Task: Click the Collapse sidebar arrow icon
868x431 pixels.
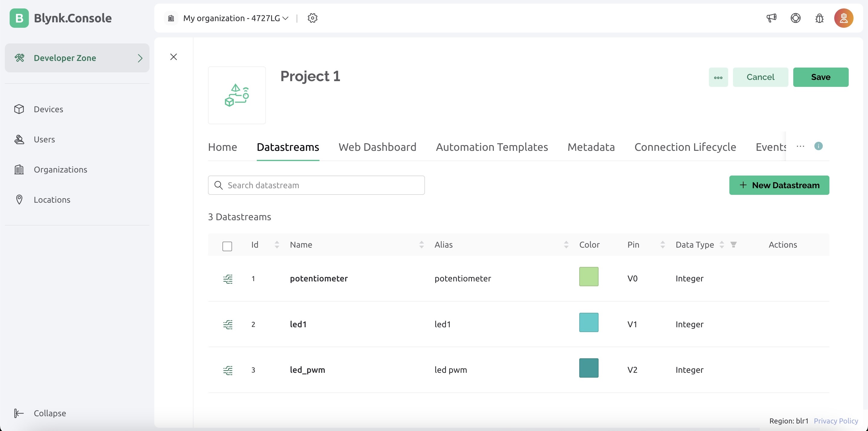Action: 19,413
